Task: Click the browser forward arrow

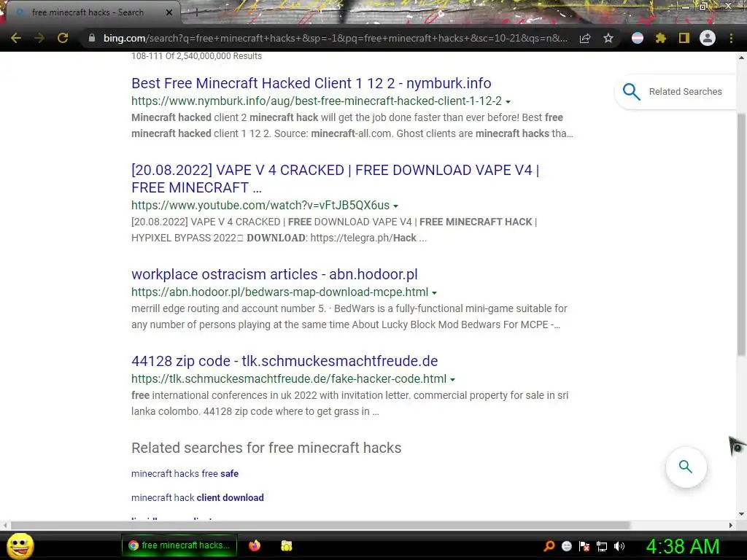Action: point(39,38)
